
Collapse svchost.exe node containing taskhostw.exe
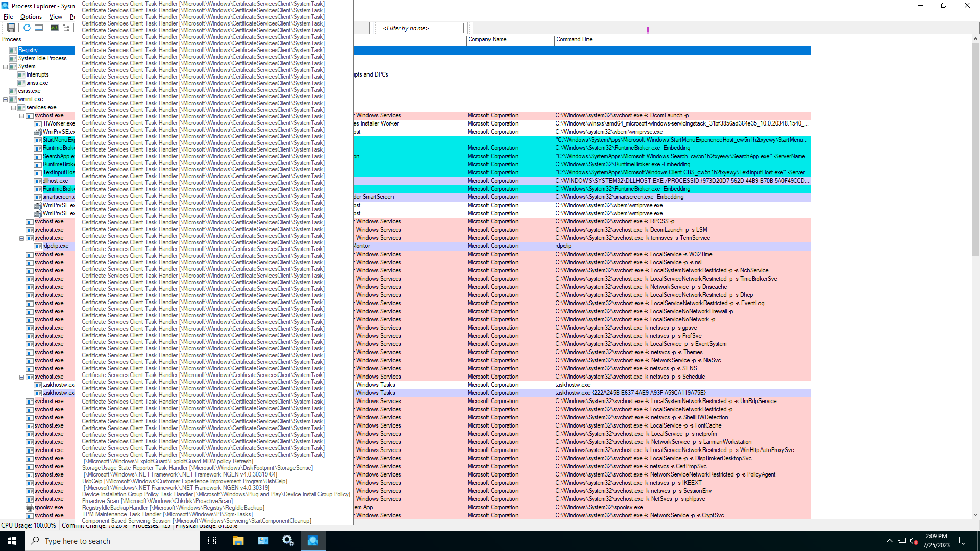pos(22,377)
